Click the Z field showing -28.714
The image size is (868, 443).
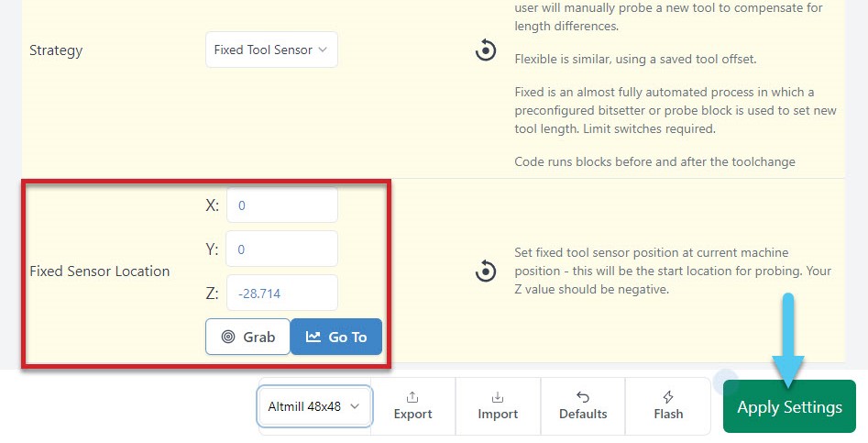(281, 293)
